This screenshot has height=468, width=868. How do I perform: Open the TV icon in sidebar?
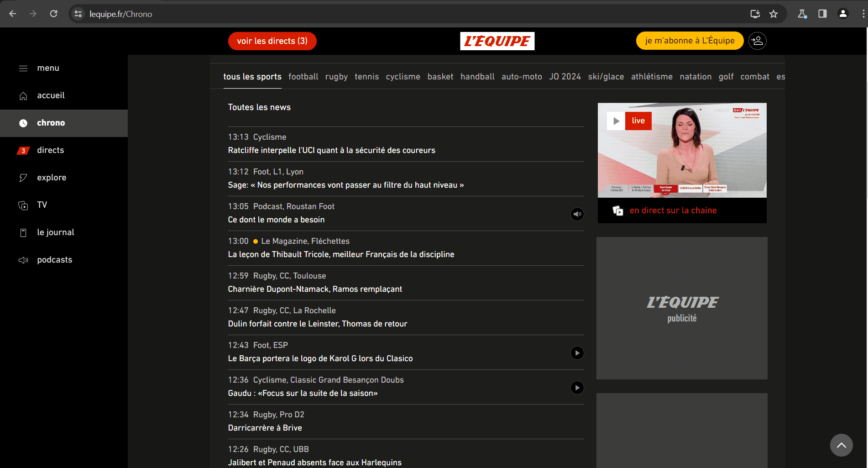[x=23, y=205]
